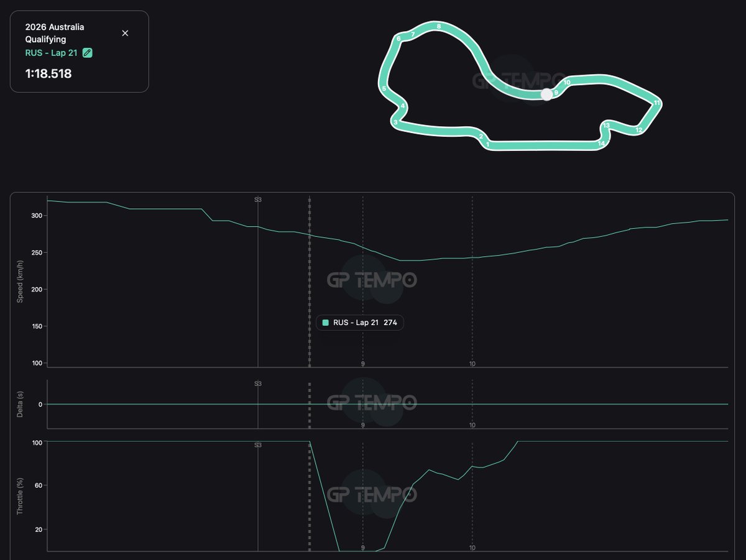Click the 1:18.518 lap time
Image resolution: width=746 pixels, height=560 pixels.
(48, 74)
